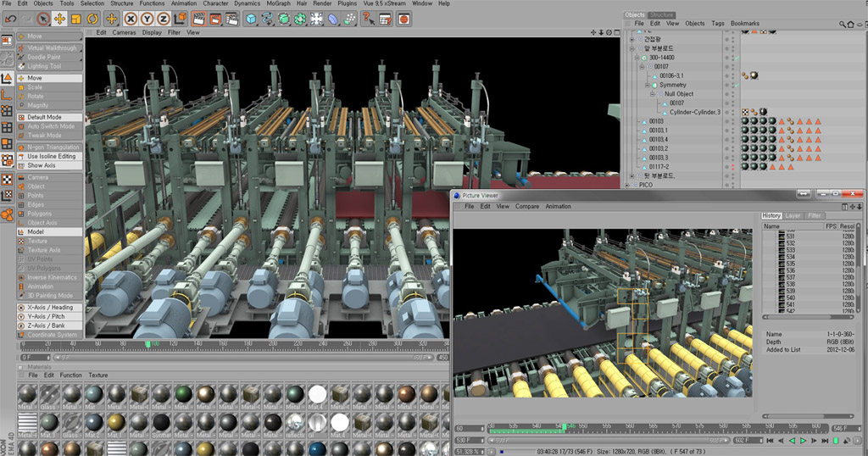This screenshot has width=868, height=456.
Task: Click X-Axis / Heading option
Action: coord(50,308)
